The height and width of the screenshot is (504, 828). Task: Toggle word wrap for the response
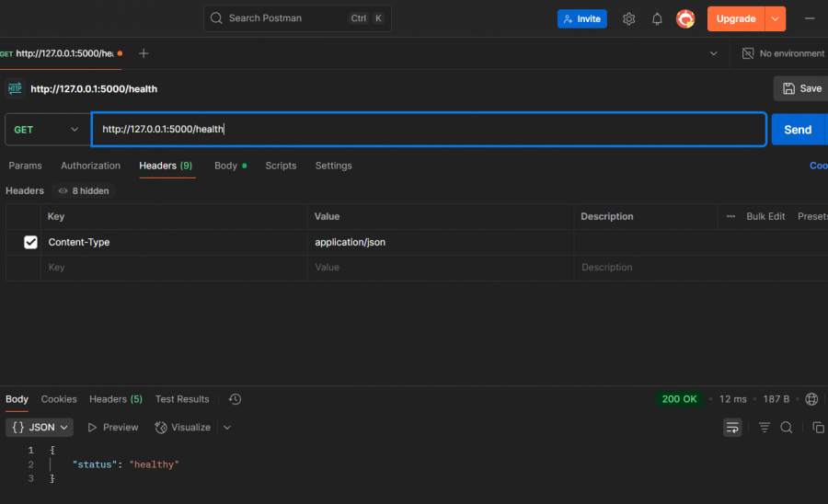click(732, 428)
